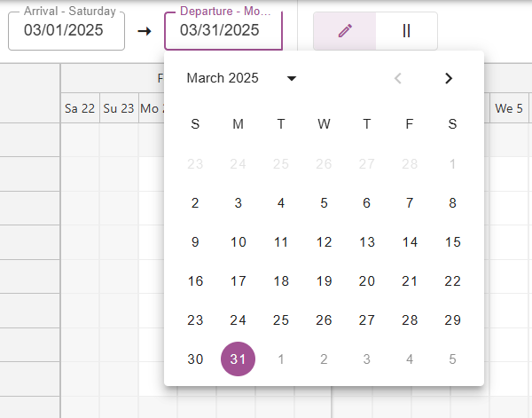
Task: Select the highlighted day 31
Action: click(x=238, y=359)
